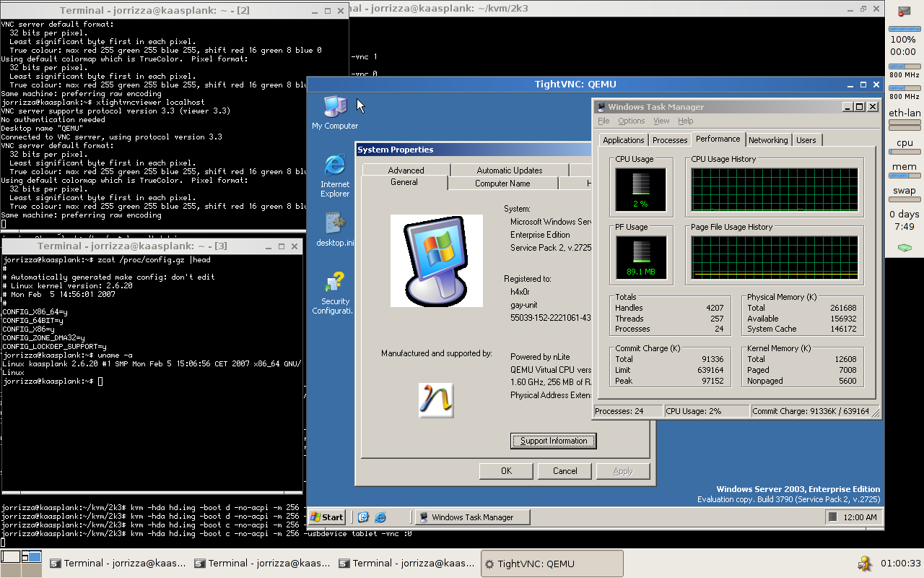Click the nLite logo in System Properties
The image size is (924, 578).
[436, 400]
